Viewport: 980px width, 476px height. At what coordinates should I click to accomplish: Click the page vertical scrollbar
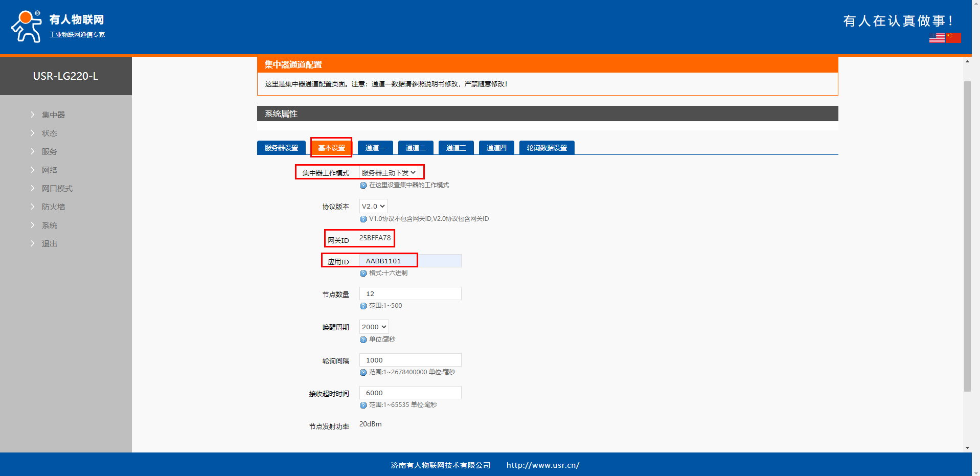pyautogui.click(x=967, y=235)
